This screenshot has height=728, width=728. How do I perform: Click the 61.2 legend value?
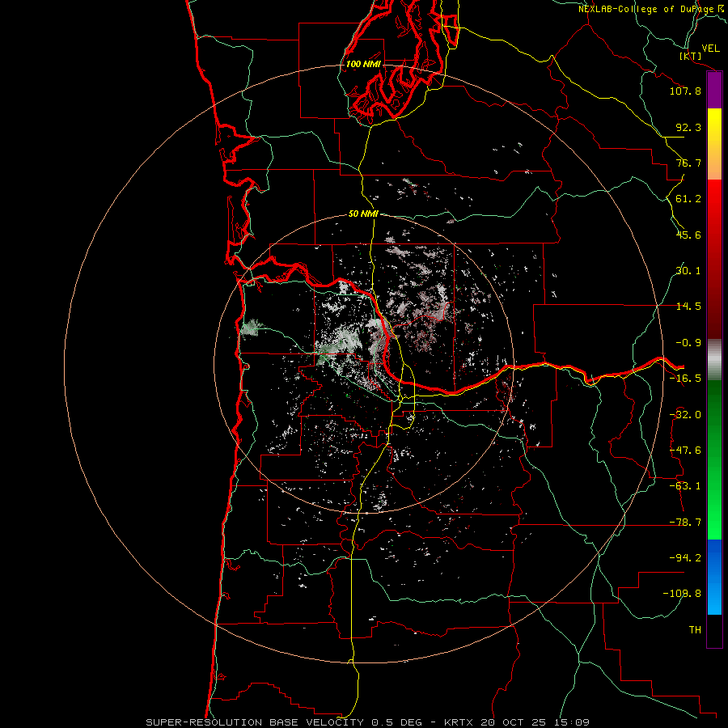pos(688,199)
